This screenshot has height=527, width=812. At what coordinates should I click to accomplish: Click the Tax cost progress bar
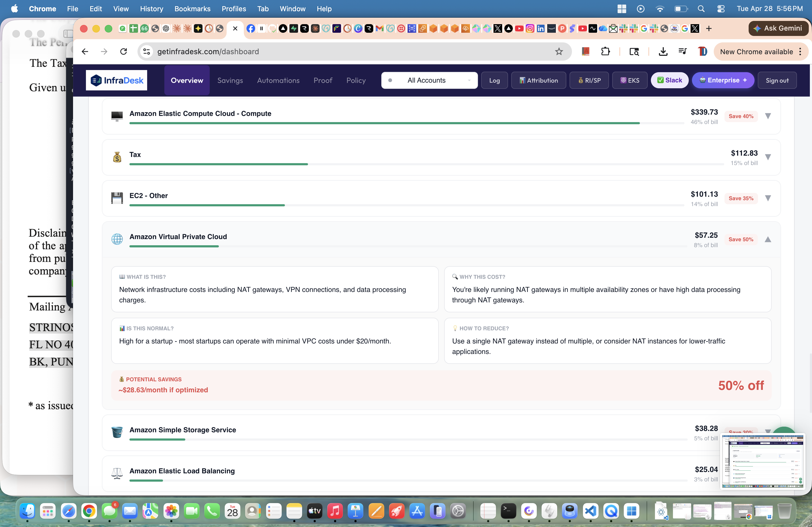click(x=426, y=164)
